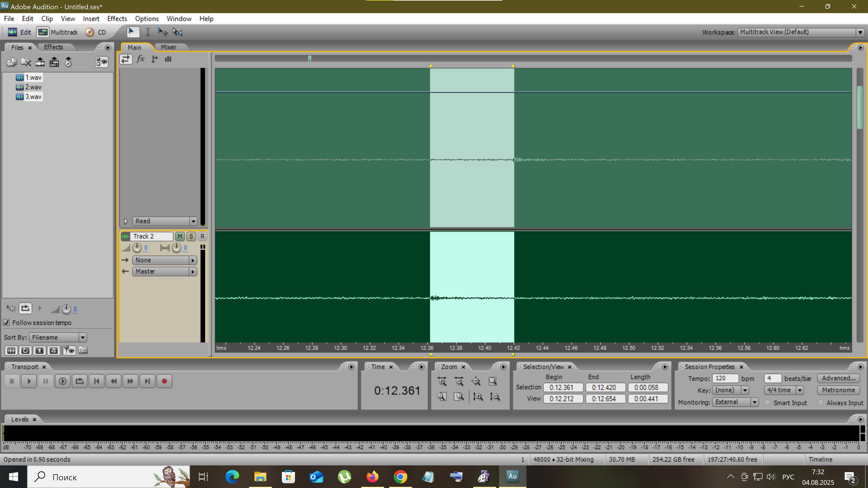Open the Effects menu
The width and height of the screenshot is (868, 488).
pos(117,19)
